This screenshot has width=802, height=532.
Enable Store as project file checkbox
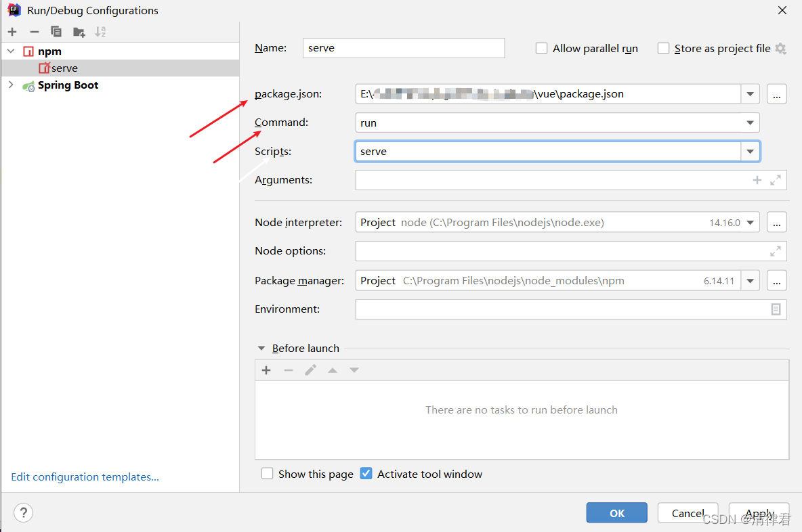pos(663,49)
